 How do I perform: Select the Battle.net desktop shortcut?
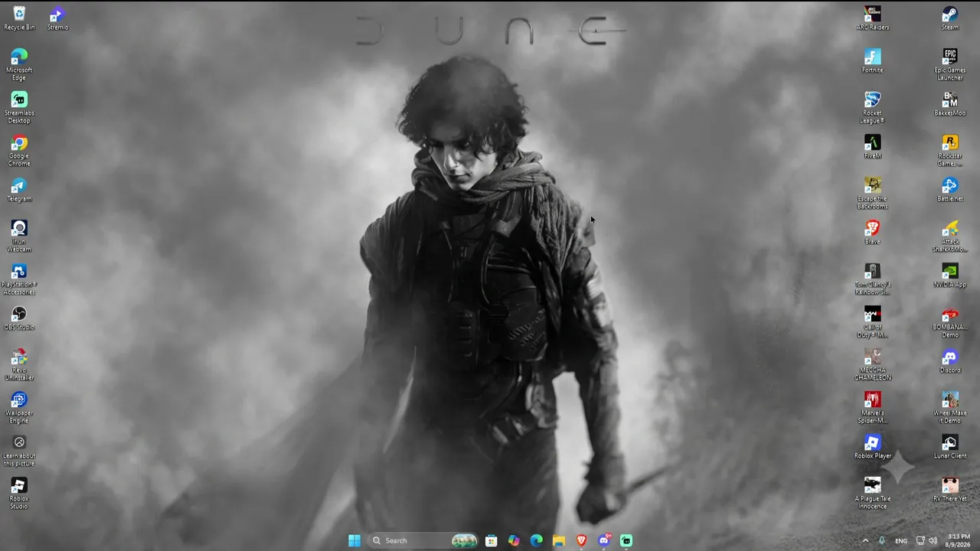point(950,190)
